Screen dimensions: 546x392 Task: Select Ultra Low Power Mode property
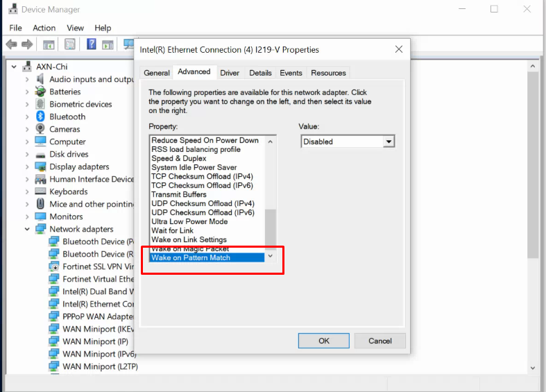pos(207,222)
